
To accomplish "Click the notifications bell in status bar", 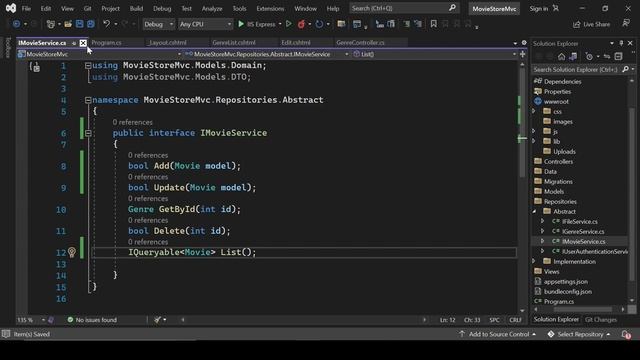I will tap(626, 334).
